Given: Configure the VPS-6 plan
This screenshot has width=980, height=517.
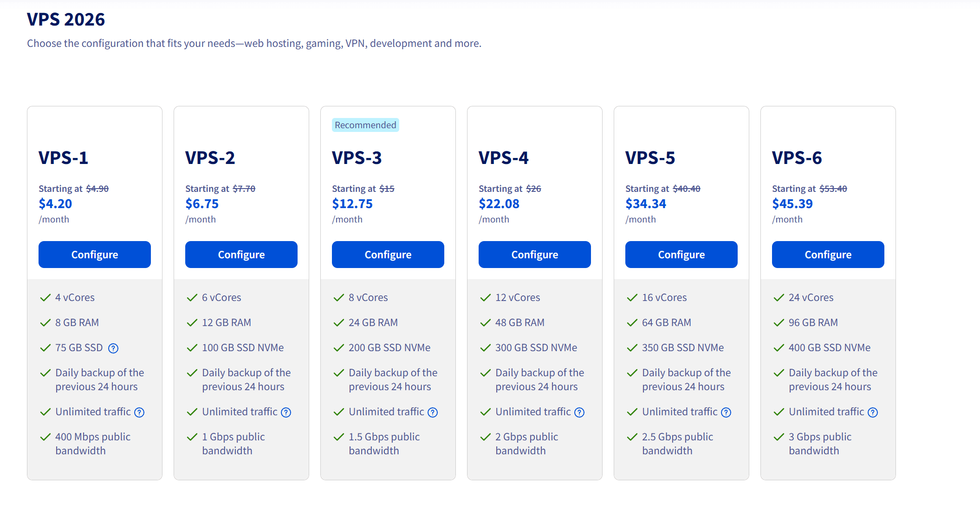Looking at the screenshot, I should click(828, 255).
